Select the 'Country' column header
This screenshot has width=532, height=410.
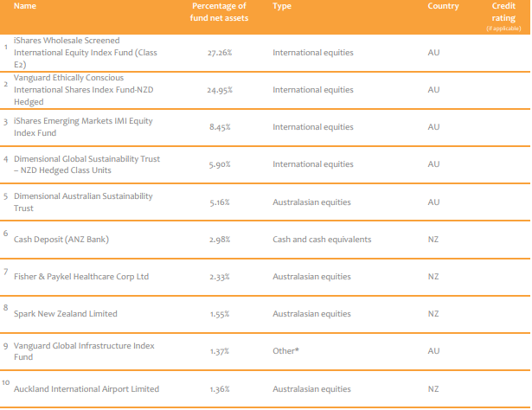click(443, 6)
